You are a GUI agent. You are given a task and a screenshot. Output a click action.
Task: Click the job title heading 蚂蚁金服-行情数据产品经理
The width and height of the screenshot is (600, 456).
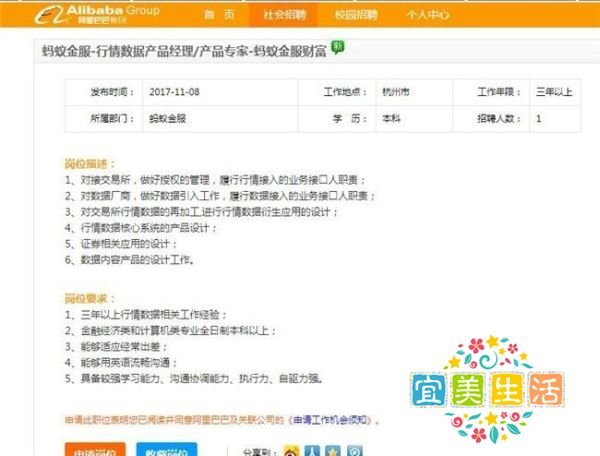click(184, 51)
